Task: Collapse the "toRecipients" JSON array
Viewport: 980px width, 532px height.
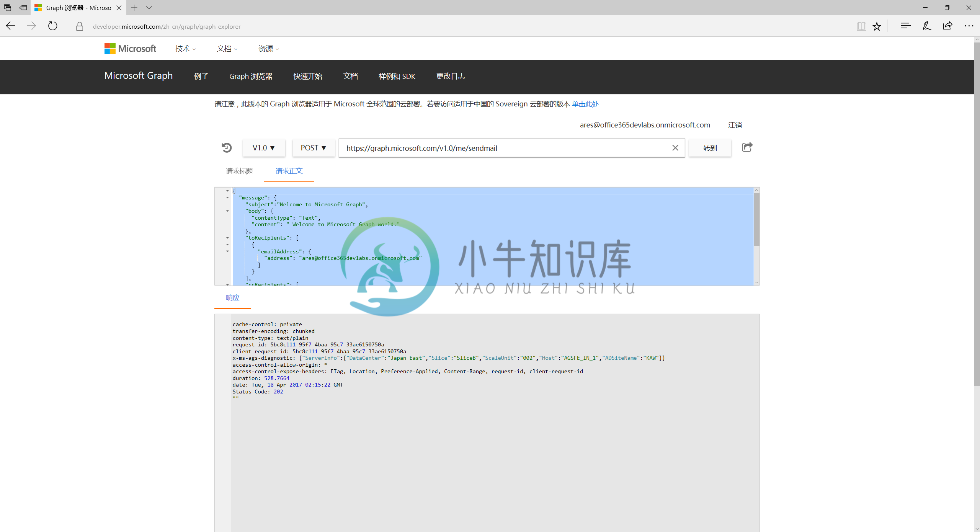Action: coord(227,238)
